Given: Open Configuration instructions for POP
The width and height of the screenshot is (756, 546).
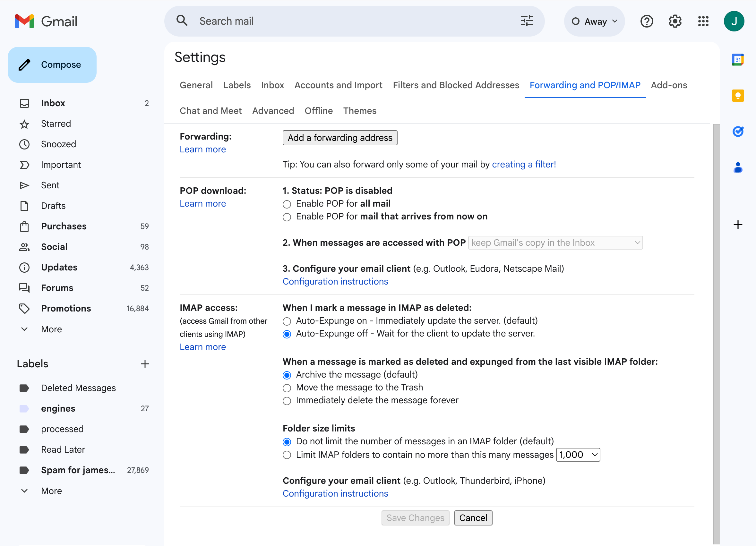Looking at the screenshot, I should click(335, 281).
